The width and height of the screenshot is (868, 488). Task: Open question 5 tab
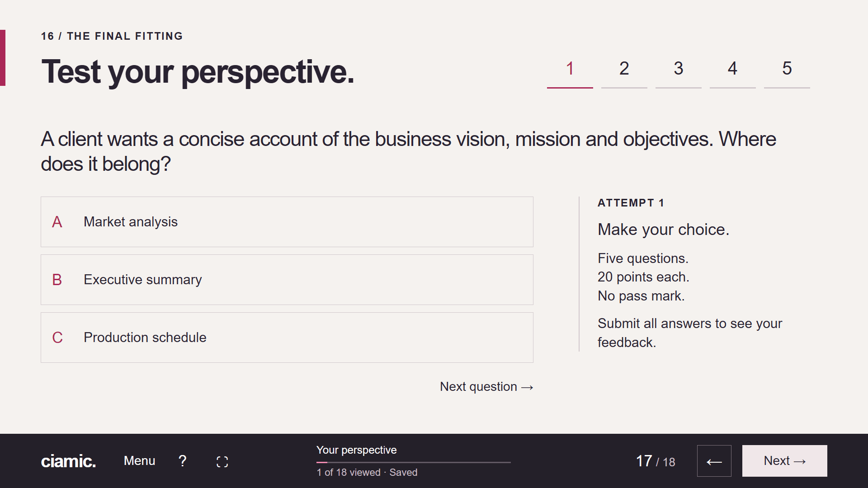click(x=787, y=72)
